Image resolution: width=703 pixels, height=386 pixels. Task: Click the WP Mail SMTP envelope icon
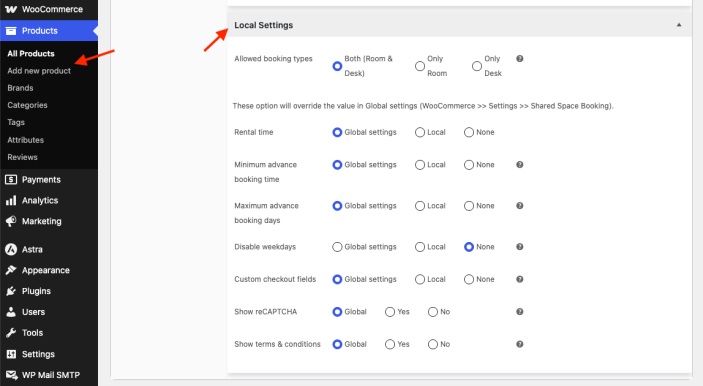click(x=11, y=375)
